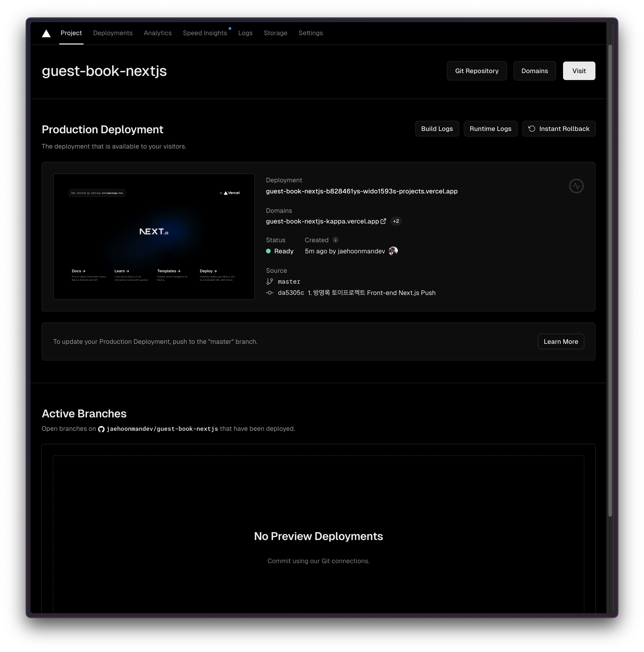Open jaehoonmandev's avatar

(x=393, y=251)
